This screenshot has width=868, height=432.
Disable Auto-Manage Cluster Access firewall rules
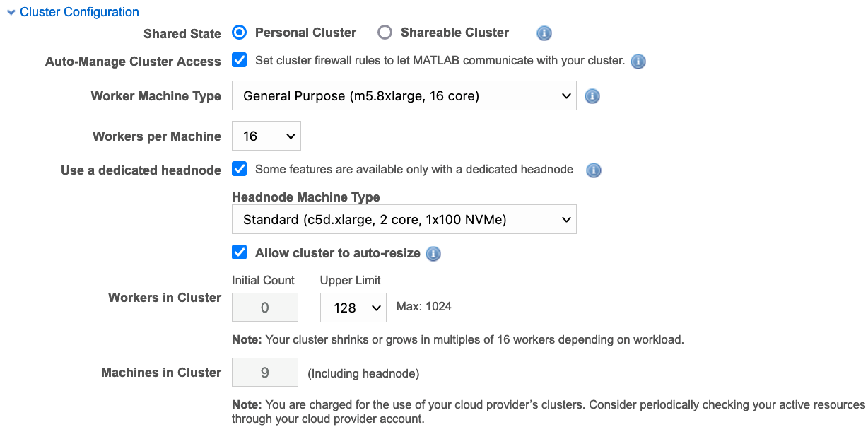click(x=239, y=61)
